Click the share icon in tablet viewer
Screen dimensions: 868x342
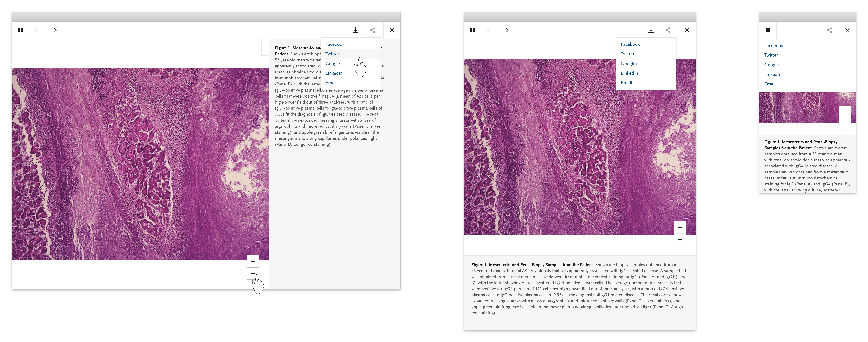click(668, 30)
